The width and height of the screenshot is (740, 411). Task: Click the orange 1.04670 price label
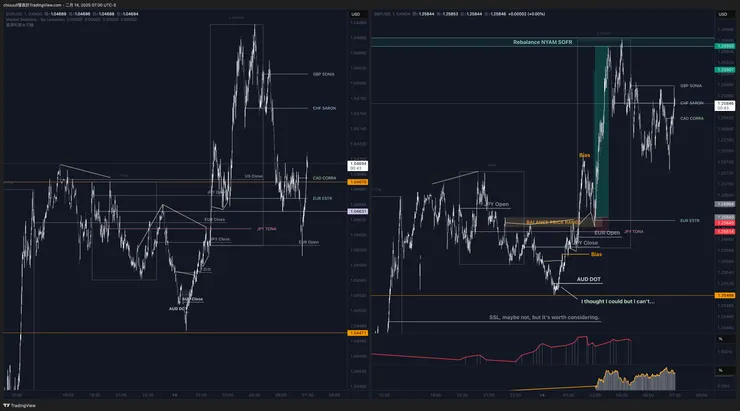(x=358, y=182)
